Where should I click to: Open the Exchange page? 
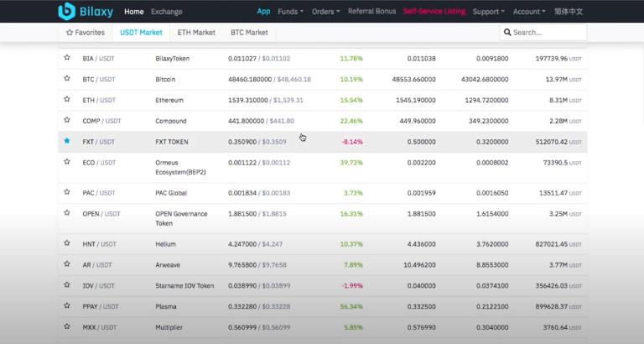coord(166,12)
